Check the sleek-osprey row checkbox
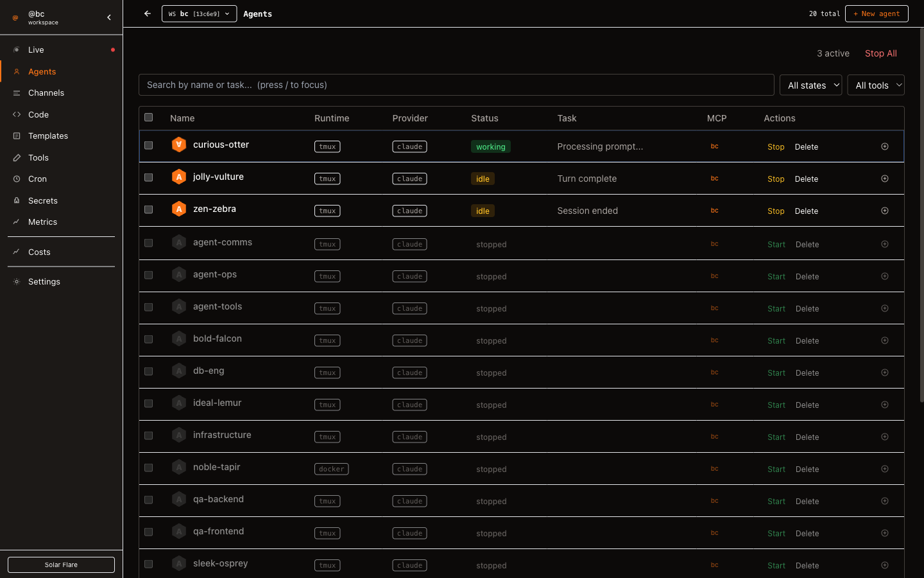 (x=149, y=564)
